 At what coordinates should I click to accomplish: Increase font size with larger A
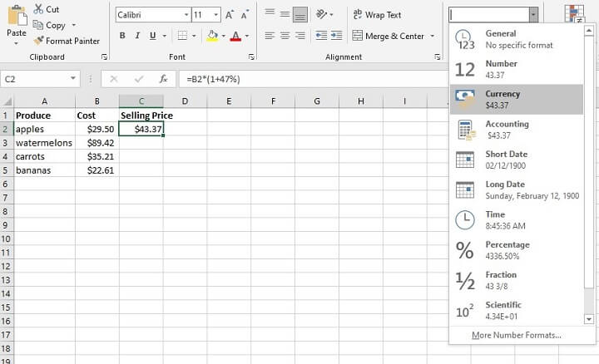click(x=230, y=15)
